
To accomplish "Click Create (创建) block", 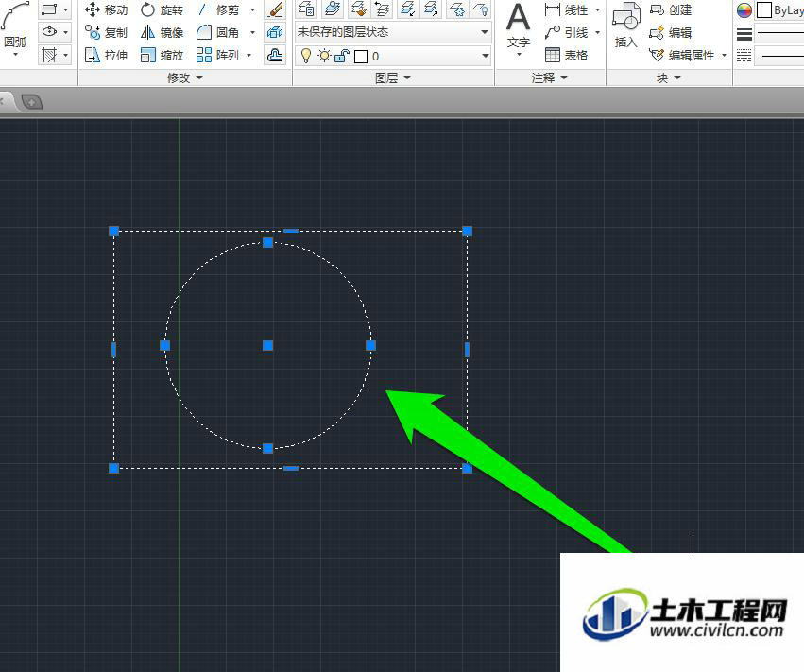I will click(671, 9).
